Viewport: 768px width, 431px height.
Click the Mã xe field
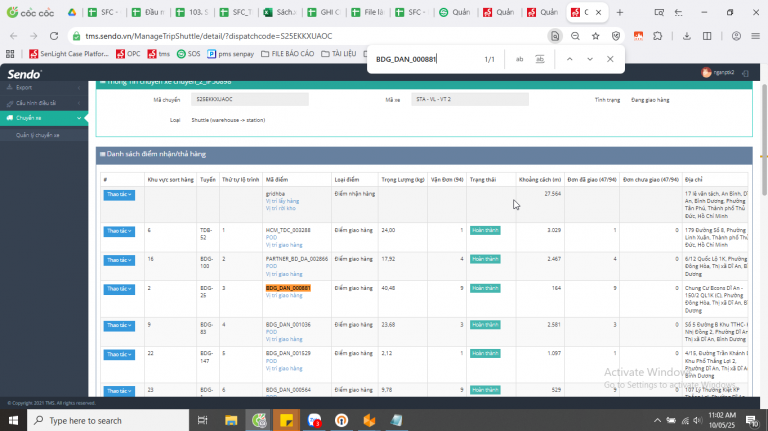pos(470,99)
